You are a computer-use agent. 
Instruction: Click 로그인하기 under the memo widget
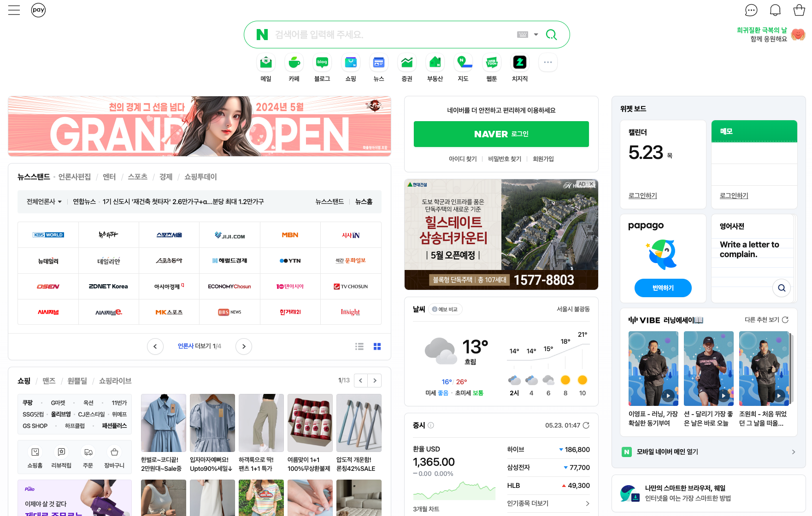pos(734,196)
